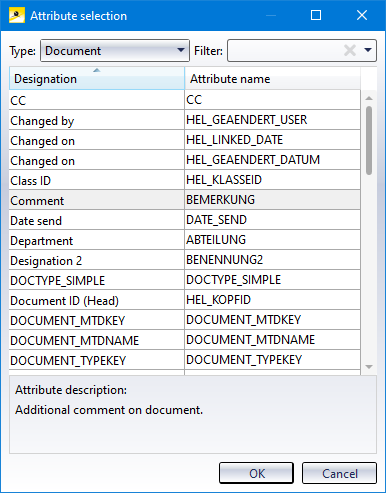Image resolution: width=386 pixels, height=493 pixels.
Task: Click the vertical scrollbar thumb
Action: pos(369,140)
